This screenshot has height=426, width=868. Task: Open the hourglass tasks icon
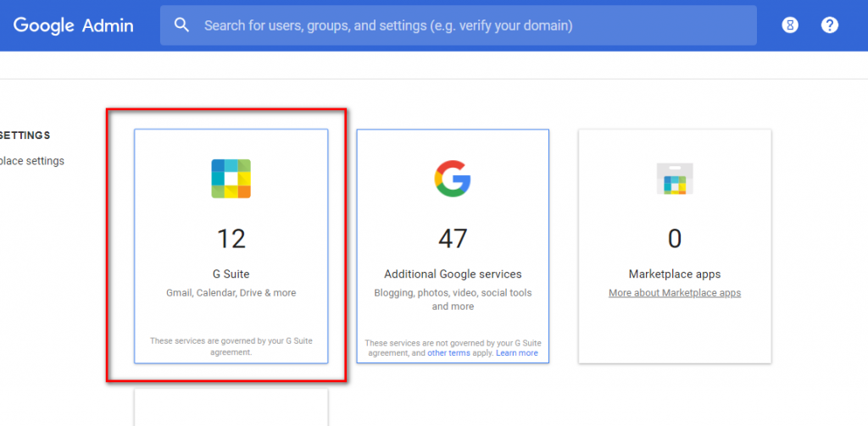[790, 25]
